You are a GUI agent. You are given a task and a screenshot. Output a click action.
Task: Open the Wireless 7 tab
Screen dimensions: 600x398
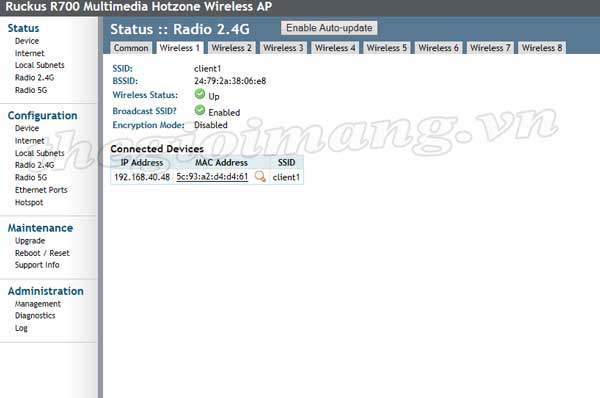[x=490, y=48]
